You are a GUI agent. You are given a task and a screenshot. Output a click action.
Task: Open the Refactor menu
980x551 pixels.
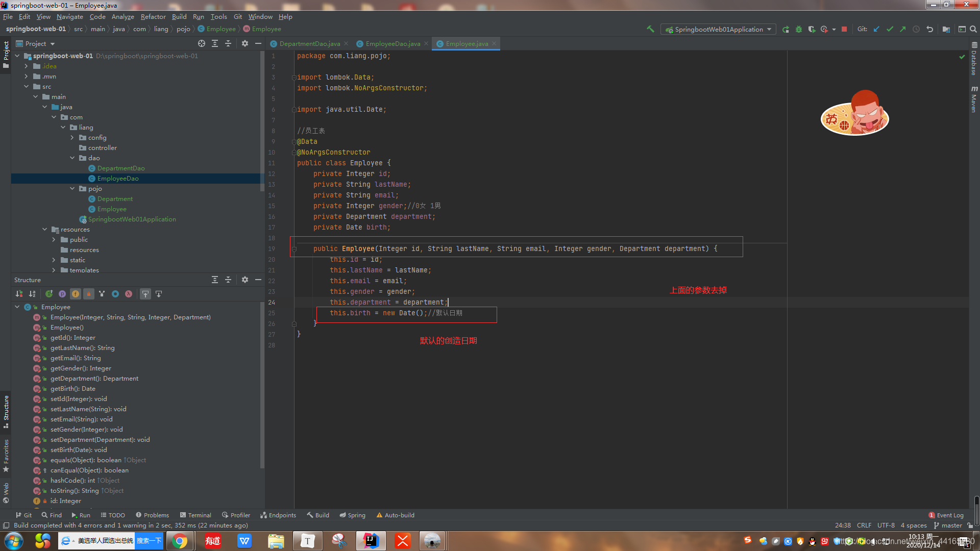153,17
